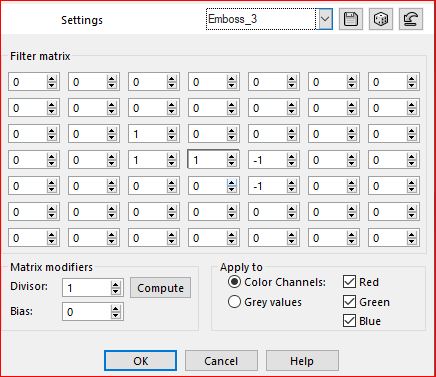Click the Cancel button

(x=221, y=361)
